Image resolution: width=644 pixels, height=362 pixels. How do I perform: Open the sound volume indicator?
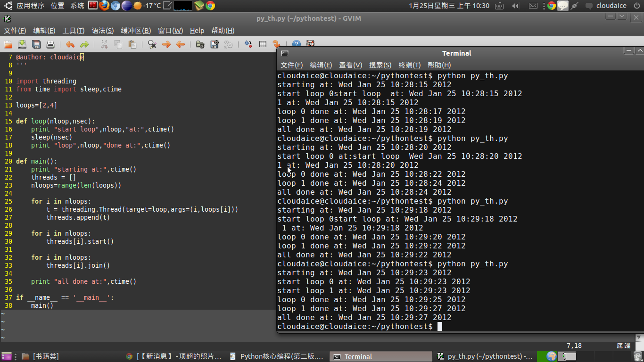(515, 6)
